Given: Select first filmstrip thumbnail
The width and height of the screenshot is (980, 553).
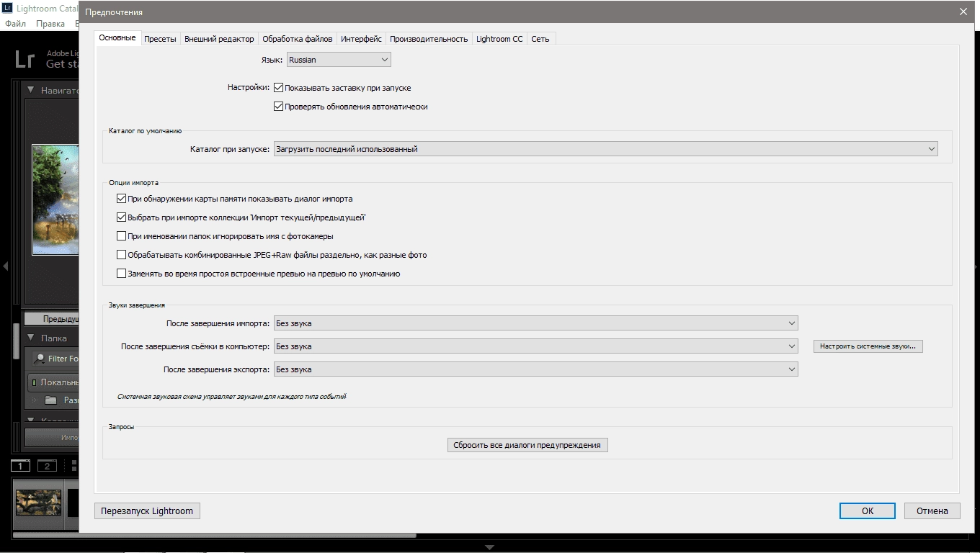Looking at the screenshot, I should (38, 503).
